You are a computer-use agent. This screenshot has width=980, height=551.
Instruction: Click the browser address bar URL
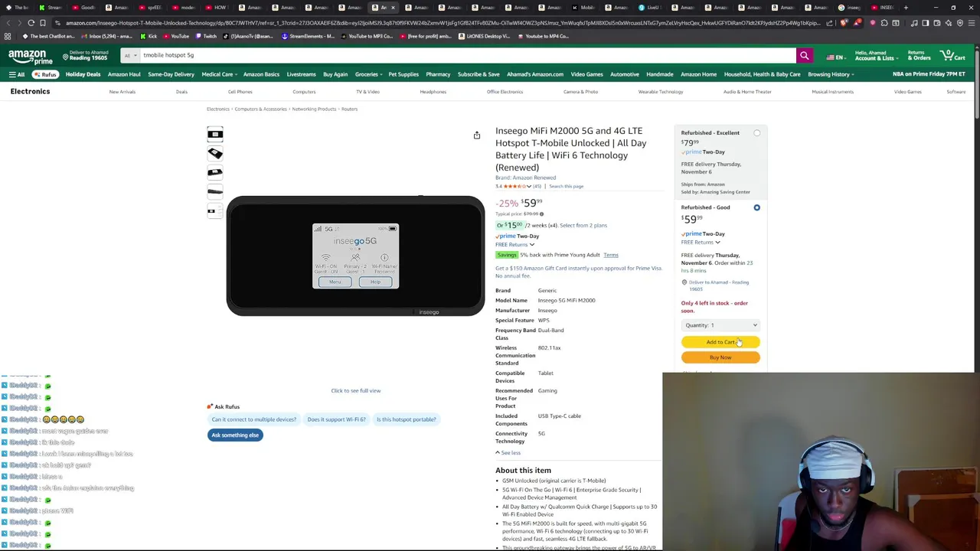(444, 23)
